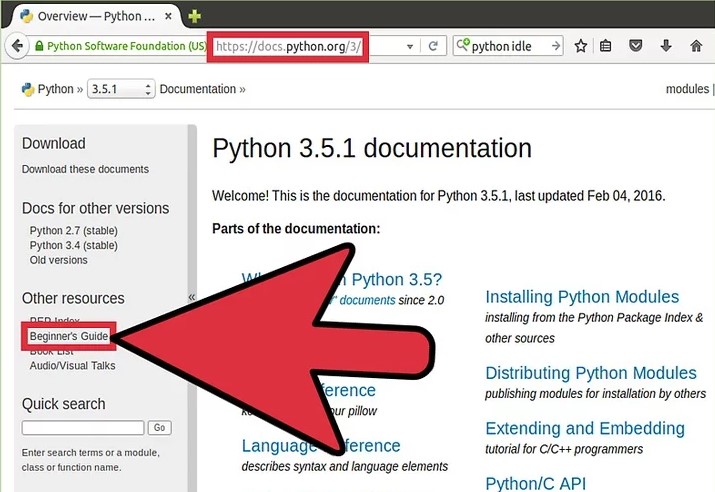Save page to Pocket icon
The image size is (715, 492).
pos(636,46)
